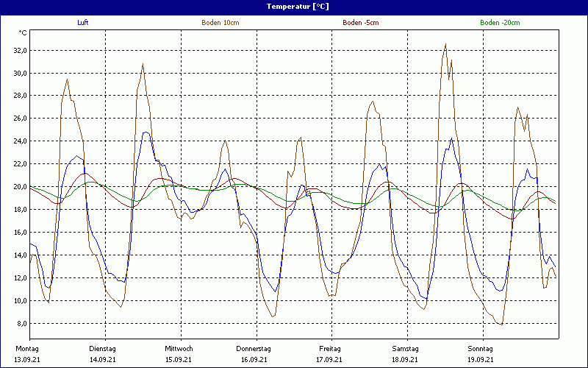
Task: Select the Samstag day label
Action: [x=405, y=349]
